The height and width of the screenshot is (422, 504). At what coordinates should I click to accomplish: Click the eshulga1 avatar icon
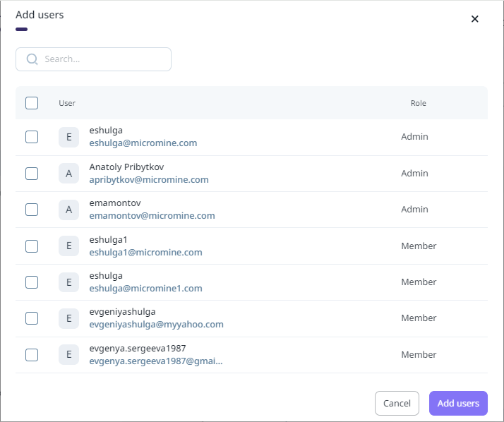[68, 246]
